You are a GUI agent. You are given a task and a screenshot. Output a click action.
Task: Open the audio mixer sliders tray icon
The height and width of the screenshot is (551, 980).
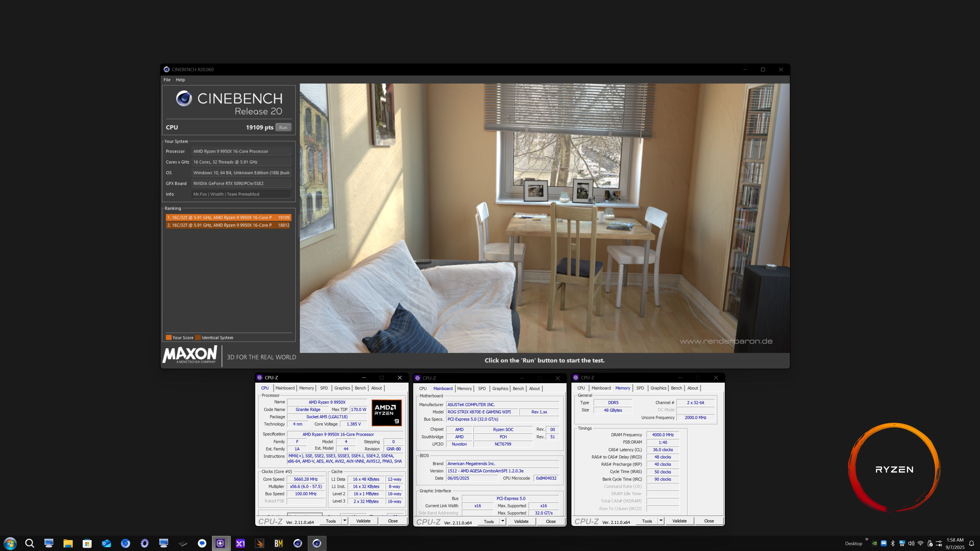pyautogui.click(x=939, y=543)
